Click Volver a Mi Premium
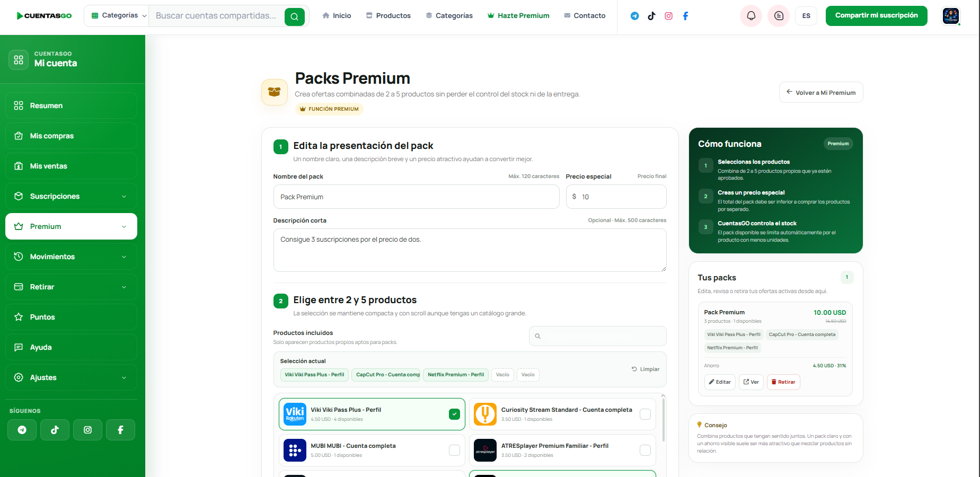The width and height of the screenshot is (980, 477). click(x=821, y=92)
